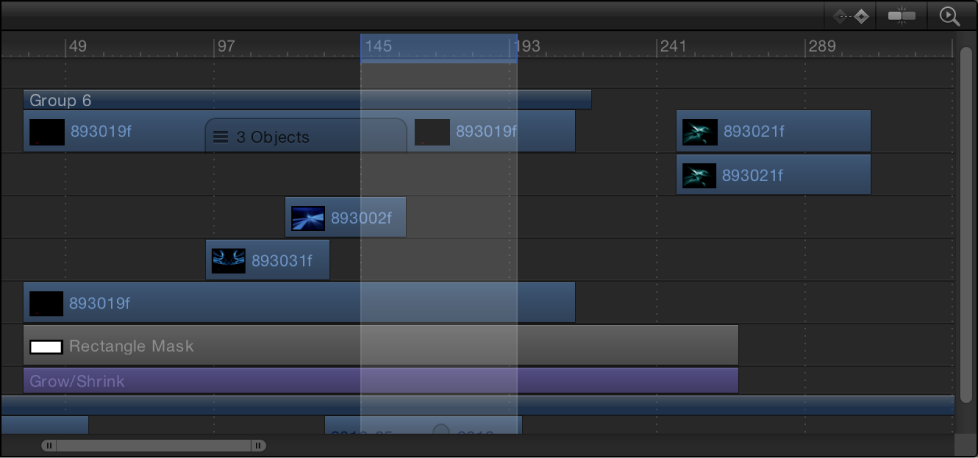This screenshot has height=458, width=978.
Task: Select the lower 893021f clip
Action: point(773,175)
